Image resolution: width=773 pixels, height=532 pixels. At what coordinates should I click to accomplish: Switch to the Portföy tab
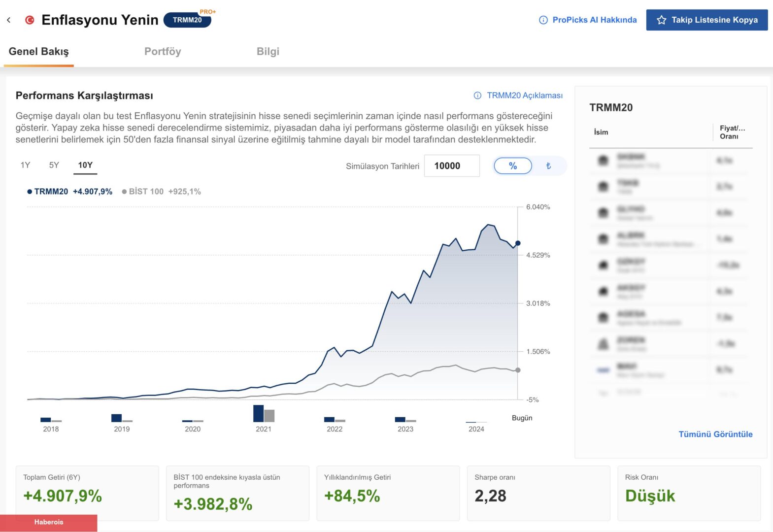coord(163,52)
